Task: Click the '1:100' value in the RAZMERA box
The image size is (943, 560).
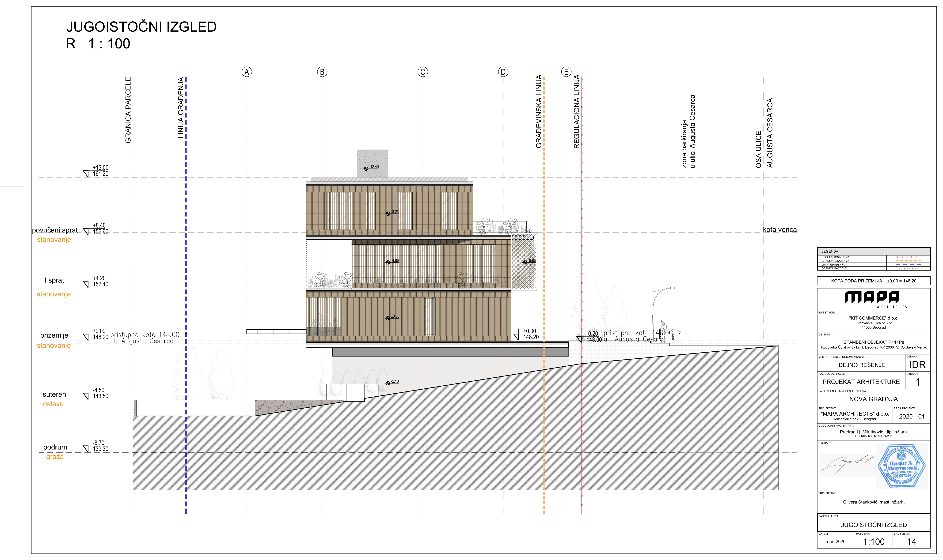Action: pyautogui.click(x=874, y=541)
